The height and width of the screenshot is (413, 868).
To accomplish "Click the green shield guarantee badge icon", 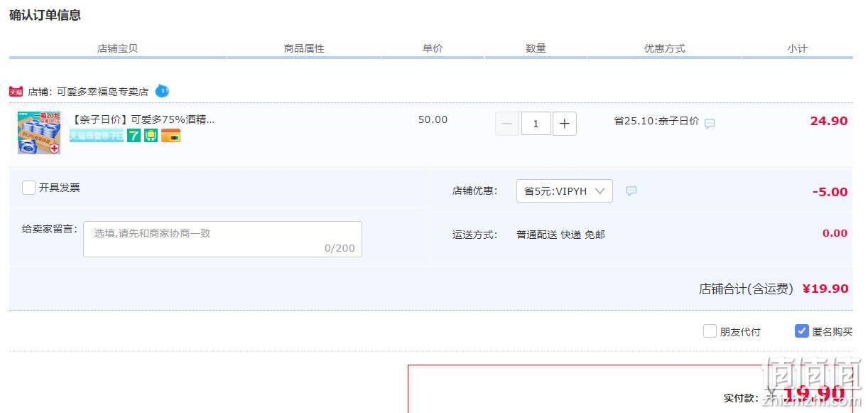I will click(151, 136).
